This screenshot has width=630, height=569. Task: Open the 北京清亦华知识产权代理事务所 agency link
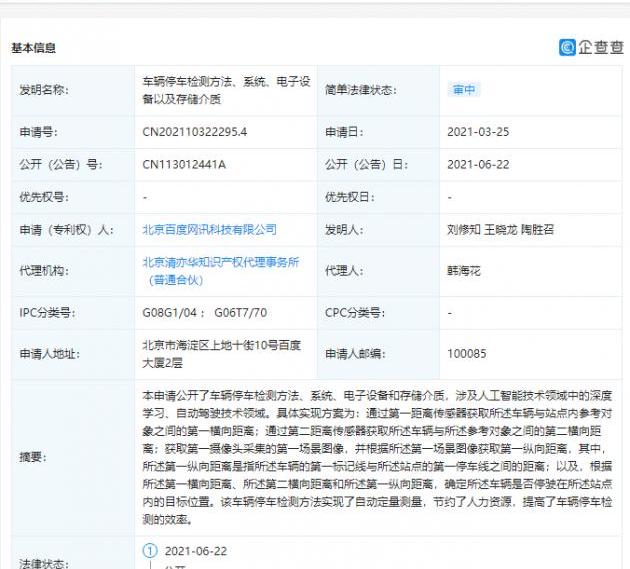pos(221,271)
